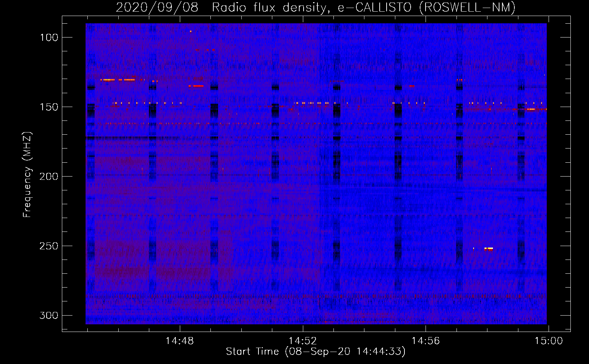The width and height of the screenshot is (589, 364).
Task: Click the 200 frequency tick label
Action: point(49,176)
